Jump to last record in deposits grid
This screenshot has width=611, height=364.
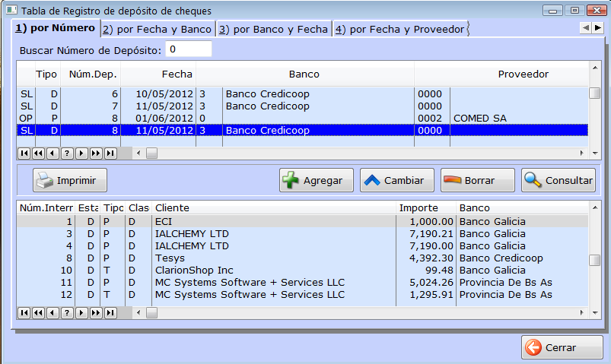click(110, 154)
